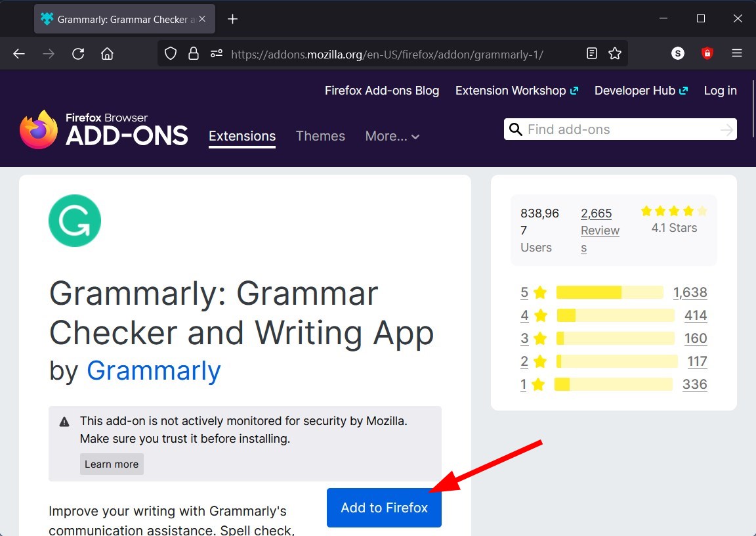Image resolution: width=756 pixels, height=536 pixels.
Task: Maximize the Firefox window
Action: click(x=701, y=18)
